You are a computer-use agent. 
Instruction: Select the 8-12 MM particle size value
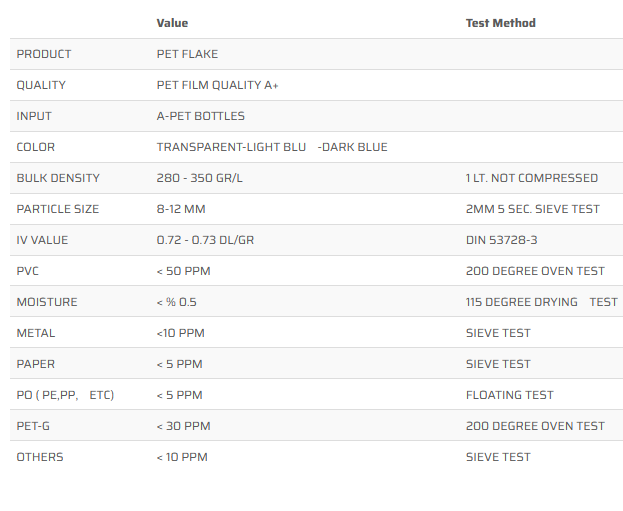[x=181, y=209]
